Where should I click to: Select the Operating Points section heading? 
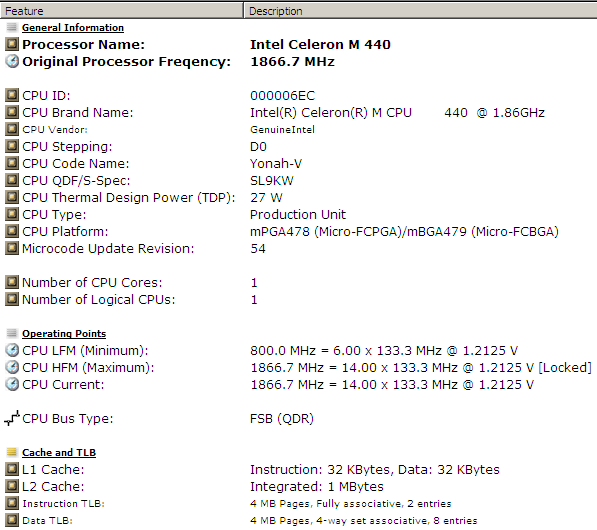64,334
